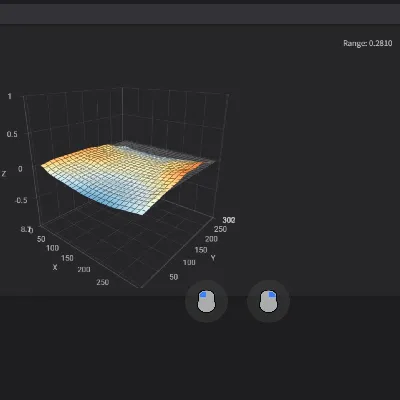The height and width of the screenshot is (400, 400).
Task: Click the Z axis title label
Action: (4, 174)
